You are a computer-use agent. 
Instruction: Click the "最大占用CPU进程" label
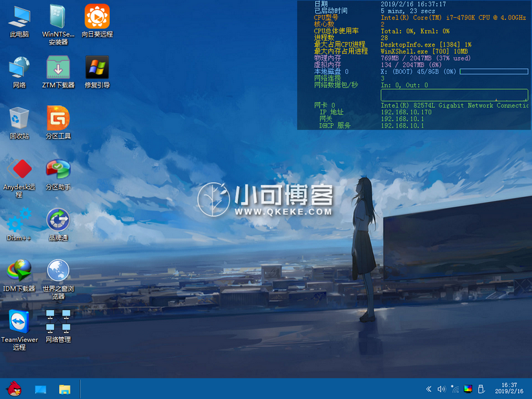click(339, 45)
